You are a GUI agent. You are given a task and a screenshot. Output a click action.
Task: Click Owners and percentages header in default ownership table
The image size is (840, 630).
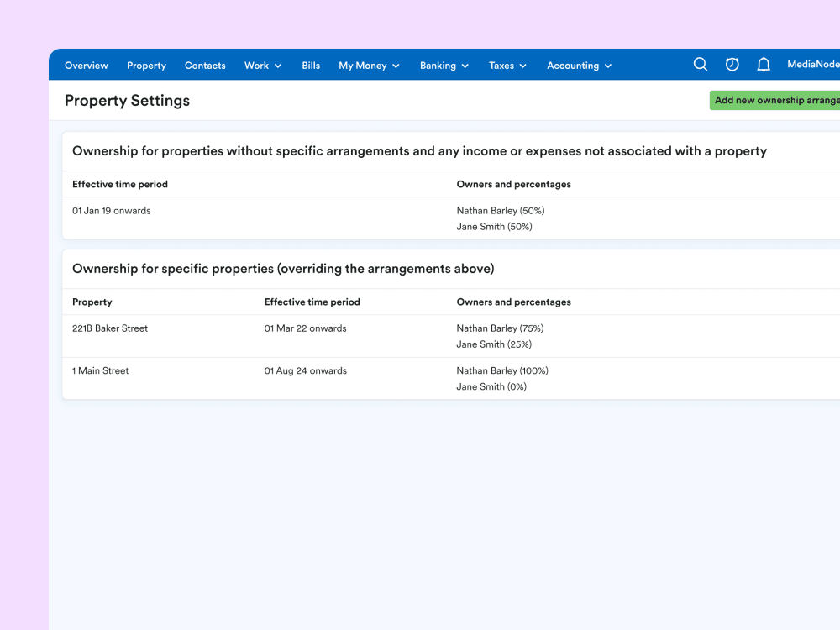514,184
